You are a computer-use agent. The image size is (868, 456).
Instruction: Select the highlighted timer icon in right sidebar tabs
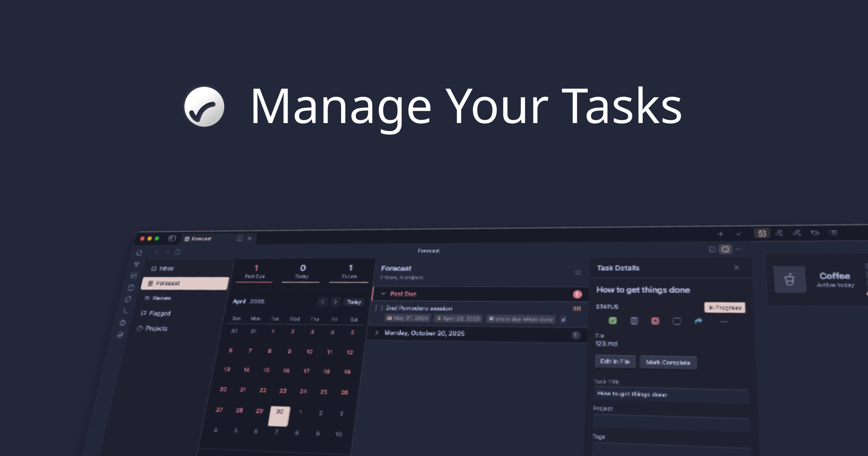tap(762, 233)
